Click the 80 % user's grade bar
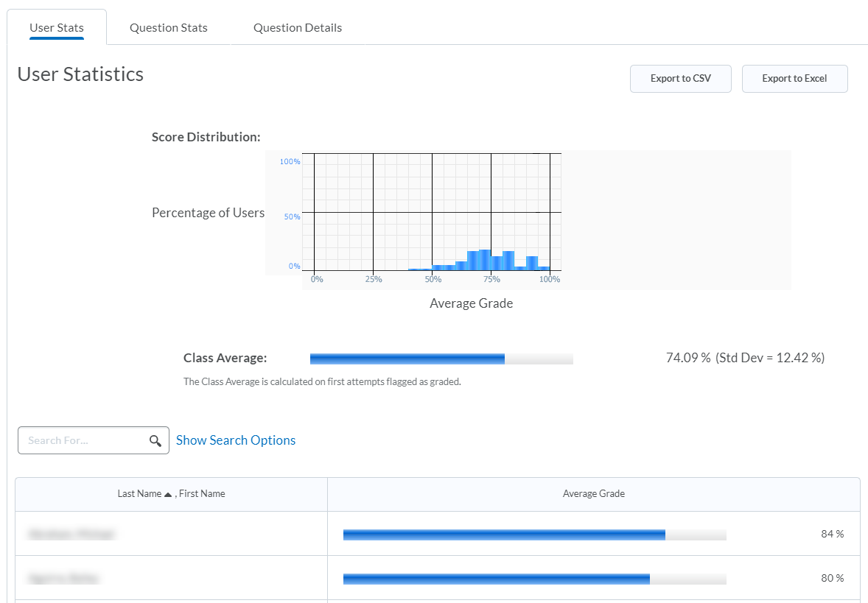 point(534,579)
